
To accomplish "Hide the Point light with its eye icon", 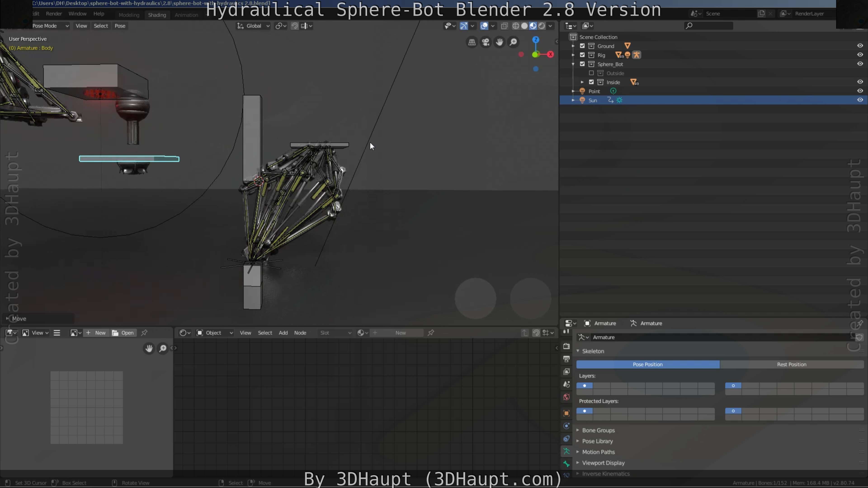I will point(860,91).
